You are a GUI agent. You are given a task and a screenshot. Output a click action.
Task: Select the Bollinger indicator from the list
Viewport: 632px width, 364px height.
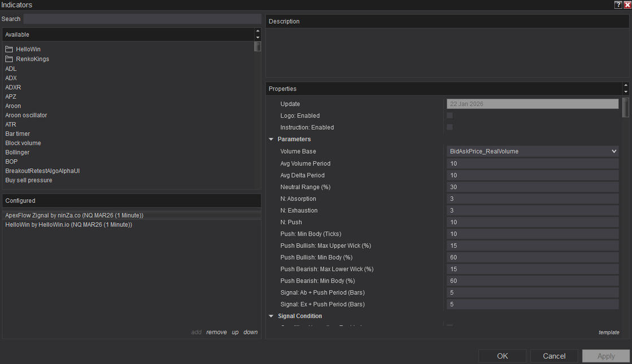(18, 152)
